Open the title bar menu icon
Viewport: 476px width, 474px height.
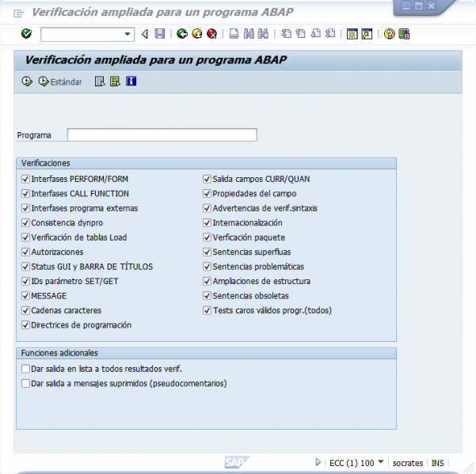coord(18,13)
